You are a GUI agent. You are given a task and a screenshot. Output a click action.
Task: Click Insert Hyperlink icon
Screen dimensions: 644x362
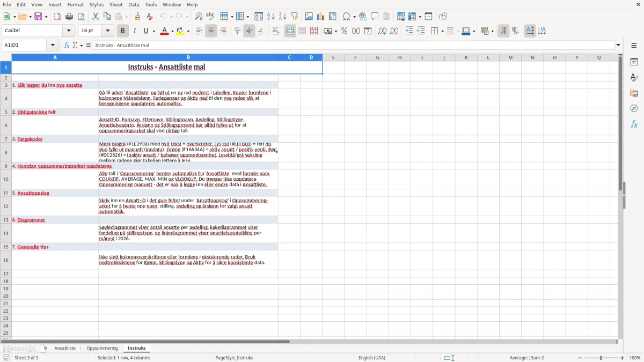coord(363,17)
